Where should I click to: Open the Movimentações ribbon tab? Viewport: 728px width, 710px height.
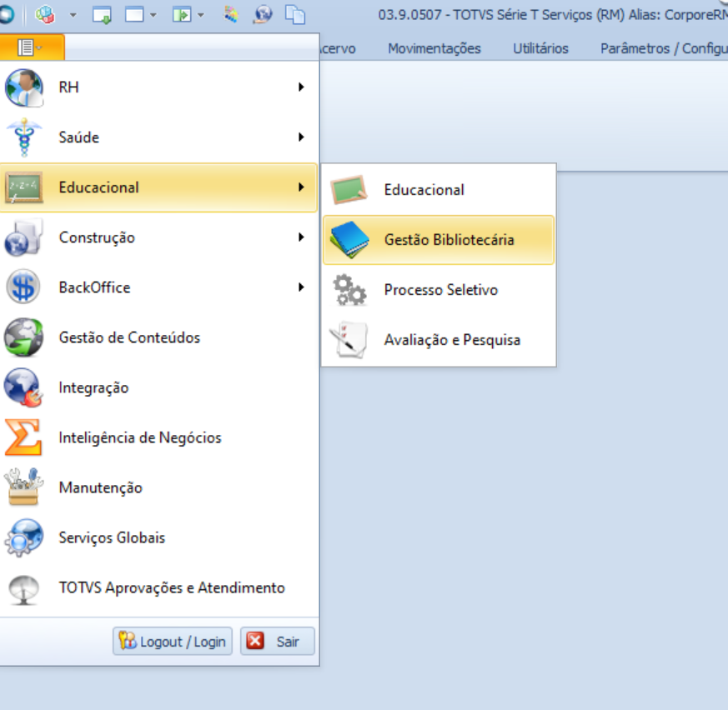click(434, 48)
